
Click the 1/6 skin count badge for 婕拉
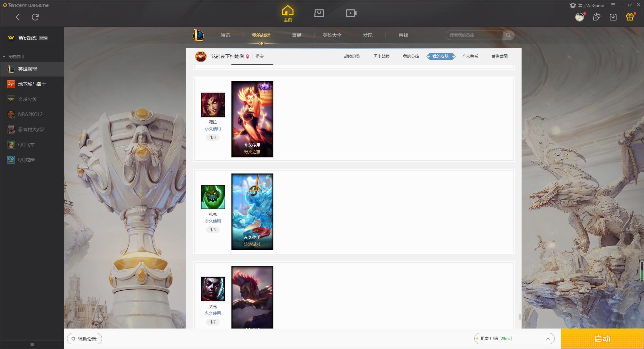(x=213, y=138)
